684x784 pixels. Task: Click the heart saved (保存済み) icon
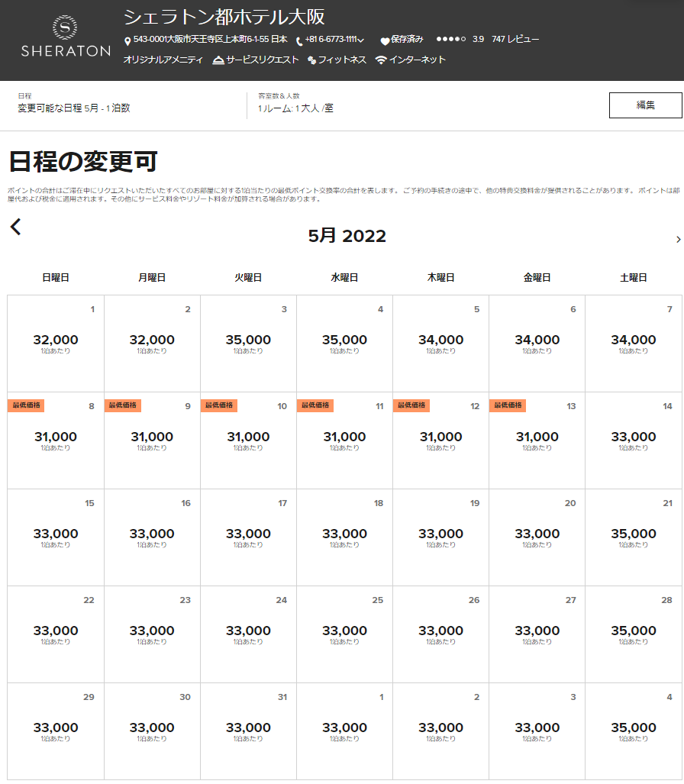[385, 40]
